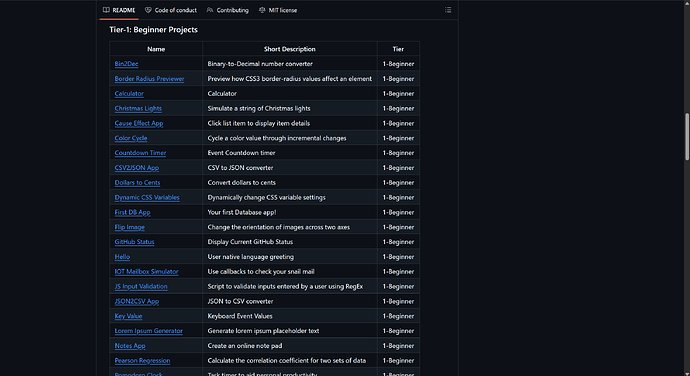
Task: Open the JS Input Validation link
Action: coord(141,286)
